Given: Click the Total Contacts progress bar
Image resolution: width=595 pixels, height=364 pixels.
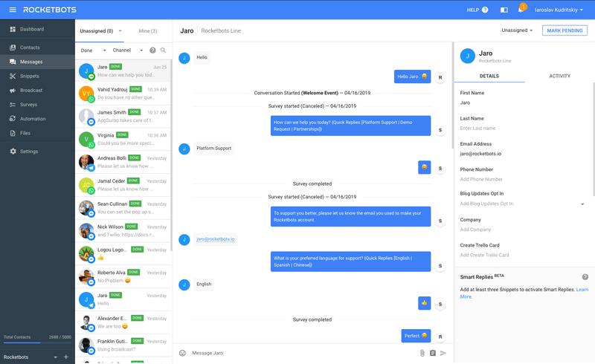Looking at the screenshot, I should tap(37, 342).
